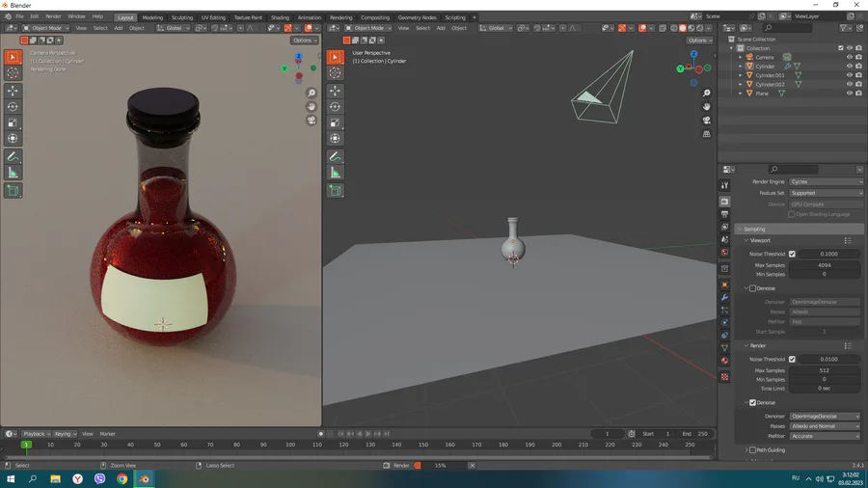Open Chrome from Windows taskbar

[122, 479]
